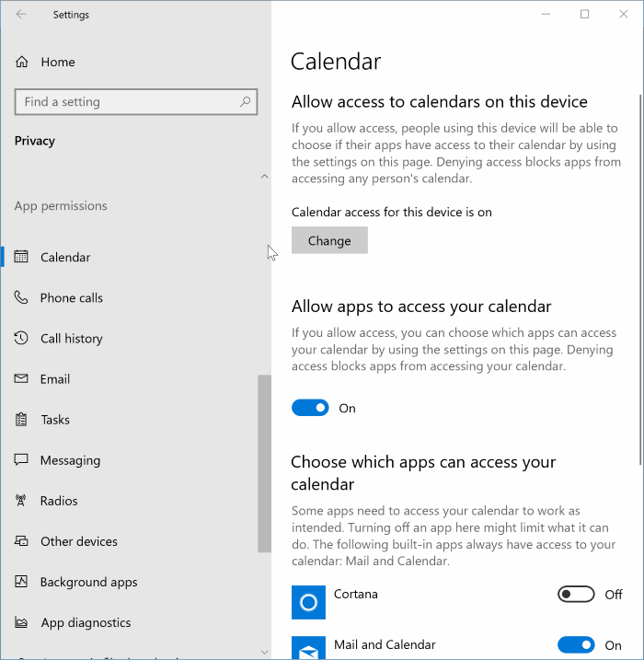
Task: Click the Tasks clipboard icon
Action: (x=21, y=419)
